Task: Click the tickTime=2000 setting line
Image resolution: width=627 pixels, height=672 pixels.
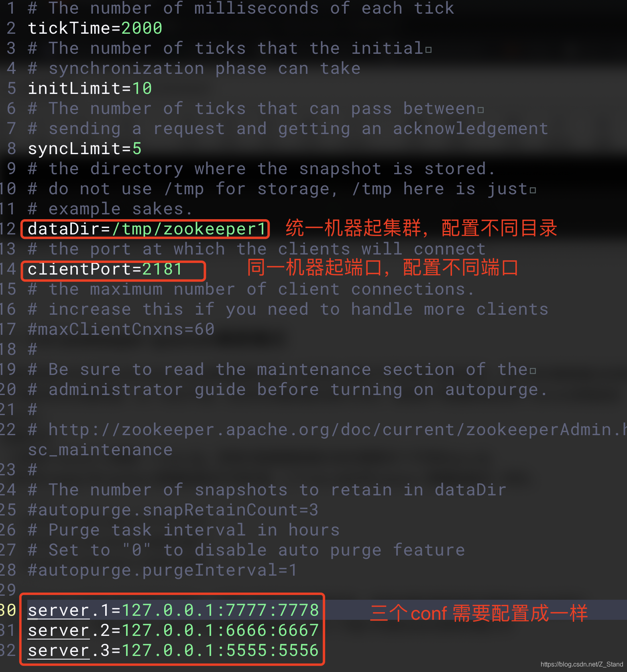Action: (95, 28)
